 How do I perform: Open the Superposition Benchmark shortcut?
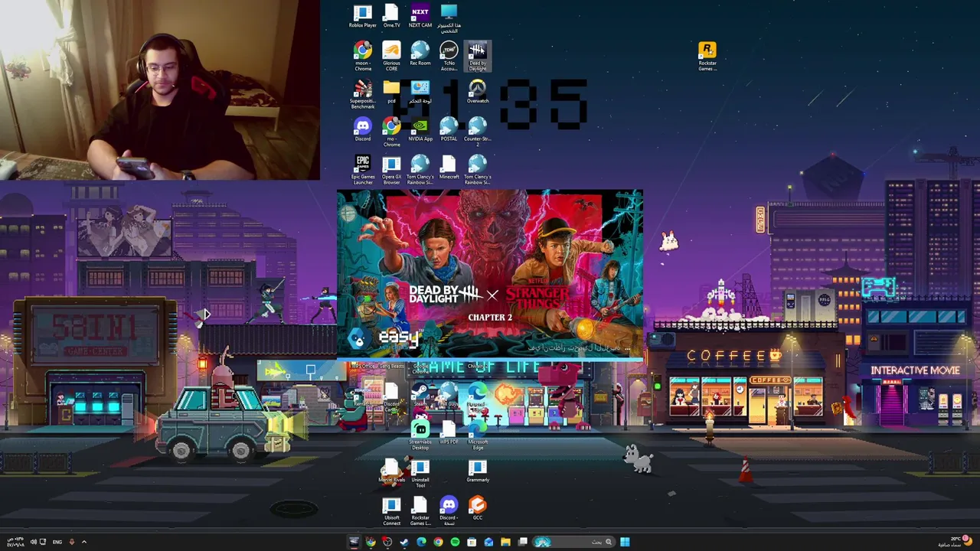(x=363, y=95)
